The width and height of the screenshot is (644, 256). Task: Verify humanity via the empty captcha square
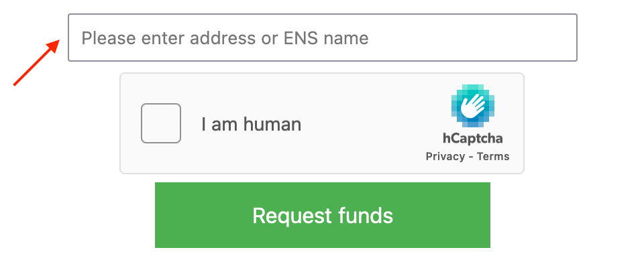pyautogui.click(x=161, y=123)
